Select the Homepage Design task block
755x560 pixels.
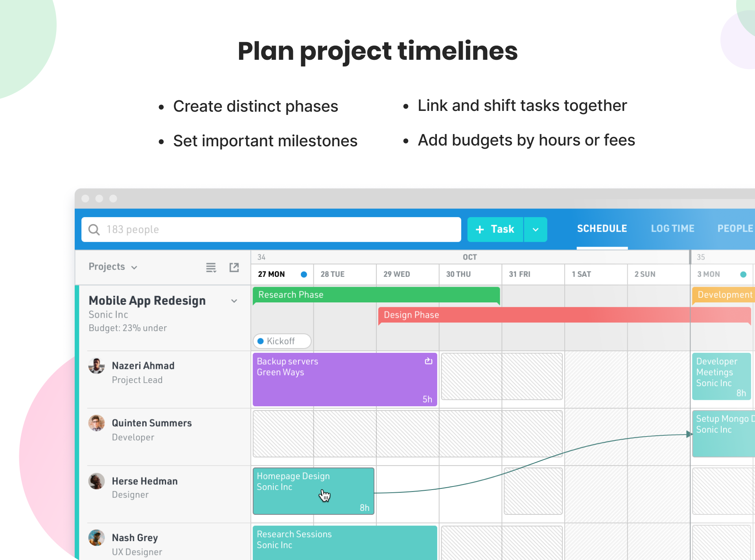click(x=313, y=491)
